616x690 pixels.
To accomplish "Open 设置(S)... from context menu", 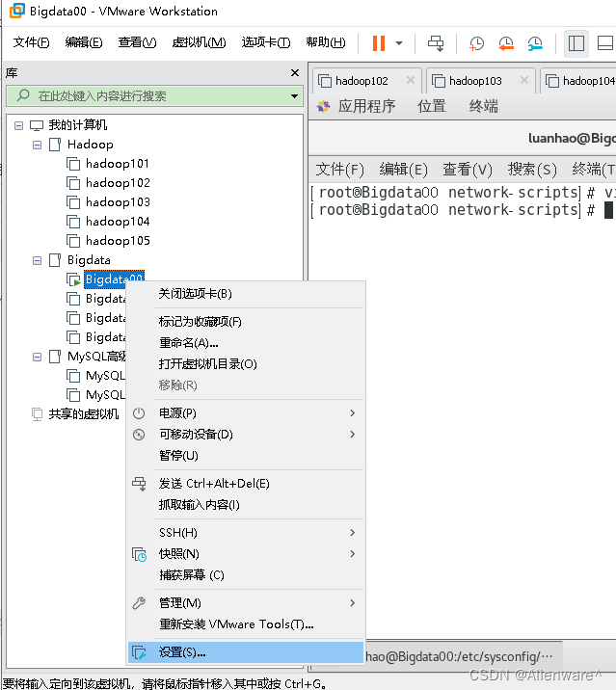I will pos(246,652).
